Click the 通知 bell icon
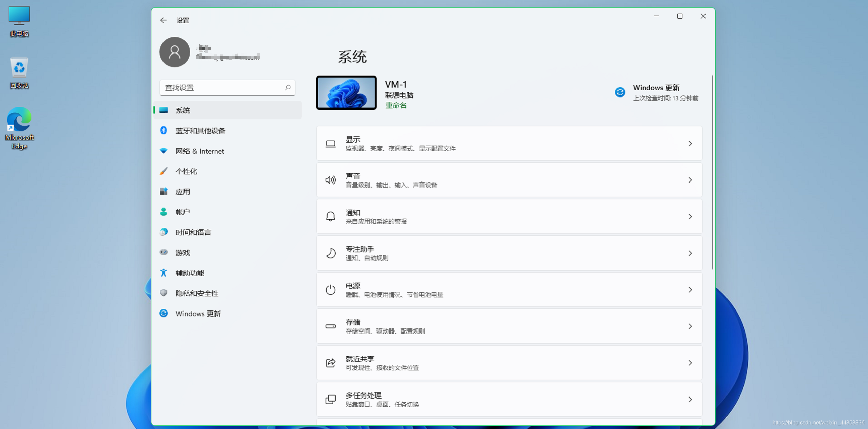This screenshot has width=868, height=429. click(330, 217)
